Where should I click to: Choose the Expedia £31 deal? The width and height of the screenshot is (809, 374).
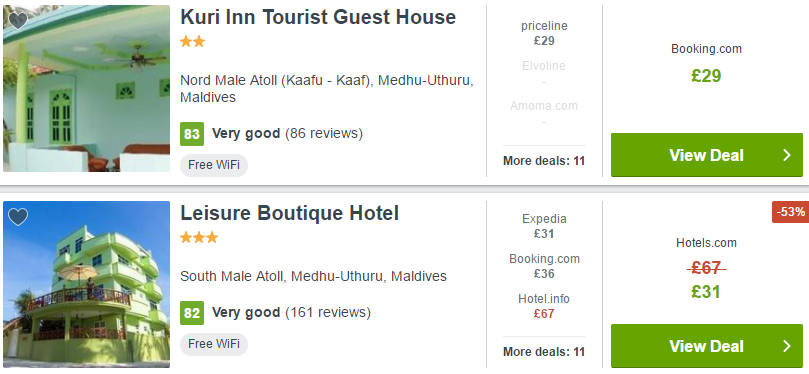point(544,226)
